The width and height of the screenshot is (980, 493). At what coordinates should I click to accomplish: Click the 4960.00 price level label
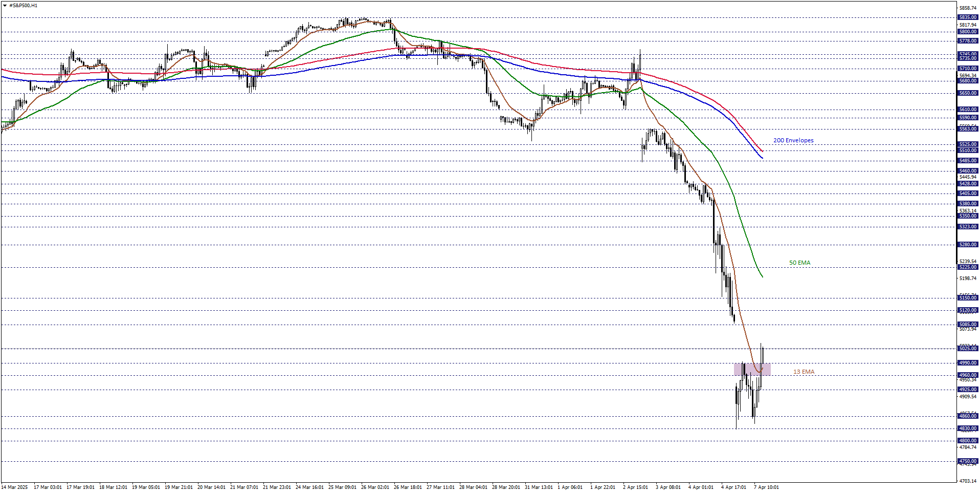tap(968, 375)
